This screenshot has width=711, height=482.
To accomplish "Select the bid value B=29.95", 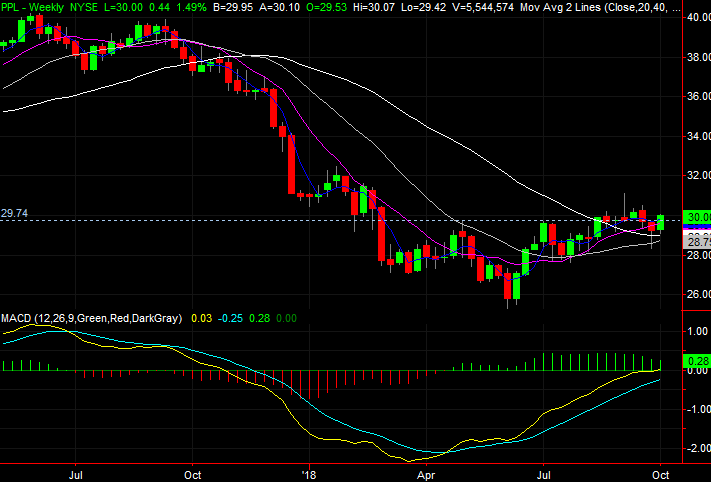I will (233, 7).
